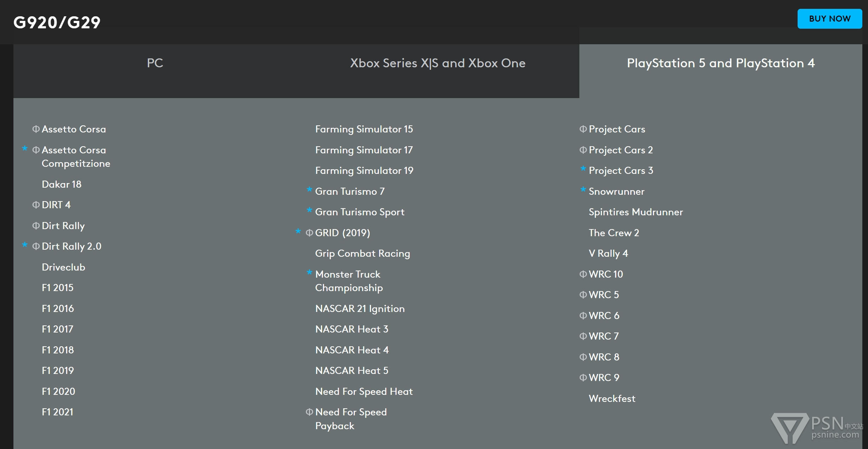Click the phi symbol beside WRC 10

click(x=583, y=274)
